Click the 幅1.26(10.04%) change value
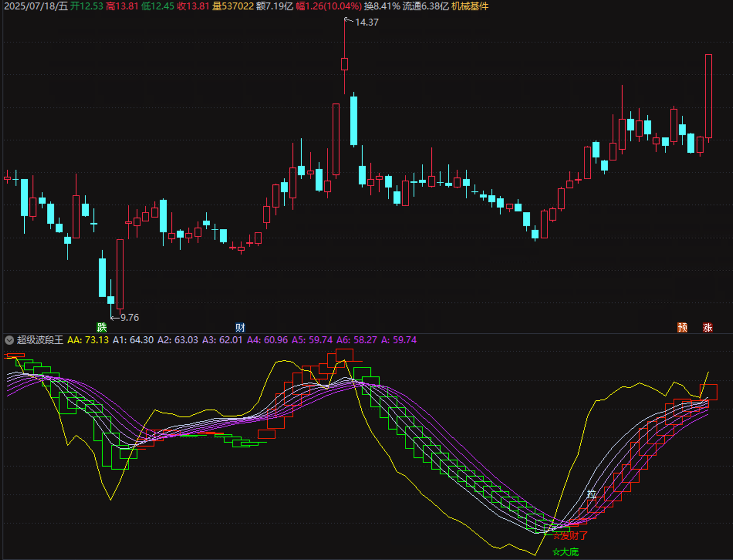The image size is (733, 560). click(329, 6)
